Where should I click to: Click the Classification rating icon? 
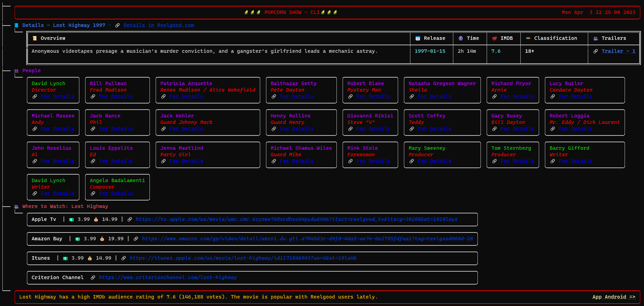point(528,38)
